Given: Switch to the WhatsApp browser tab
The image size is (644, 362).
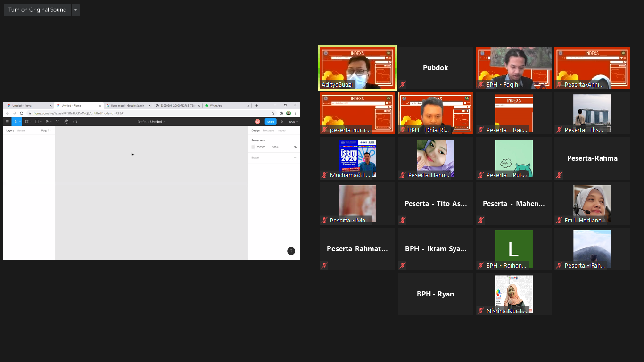Looking at the screenshot, I should tap(227, 106).
